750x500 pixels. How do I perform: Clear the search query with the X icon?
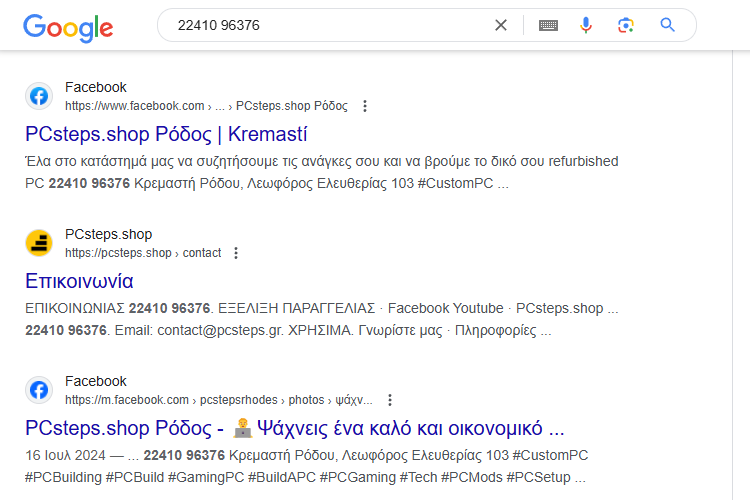(501, 25)
